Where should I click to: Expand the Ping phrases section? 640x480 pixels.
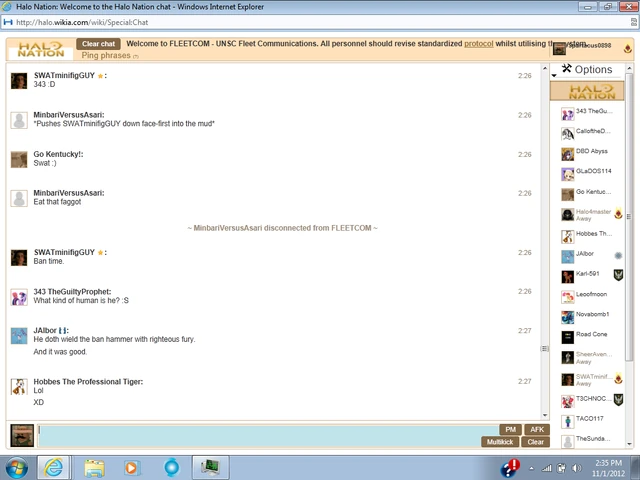pyautogui.click(x=110, y=56)
